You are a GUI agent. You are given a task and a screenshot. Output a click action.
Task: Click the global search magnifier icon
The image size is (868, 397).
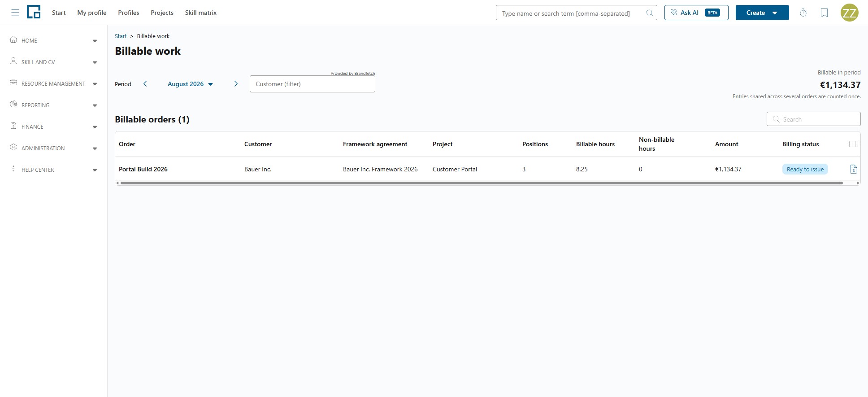(x=649, y=13)
